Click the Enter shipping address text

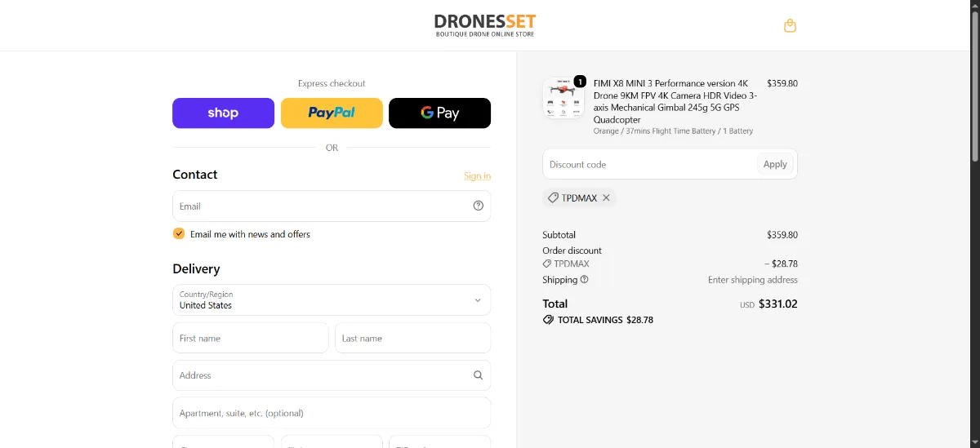point(753,280)
